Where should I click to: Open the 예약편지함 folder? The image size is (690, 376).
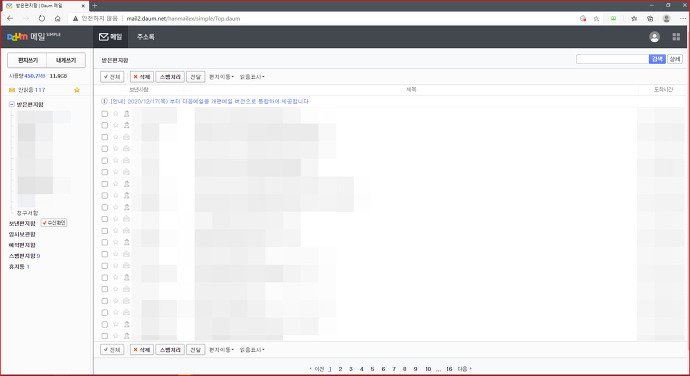pyautogui.click(x=22, y=245)
